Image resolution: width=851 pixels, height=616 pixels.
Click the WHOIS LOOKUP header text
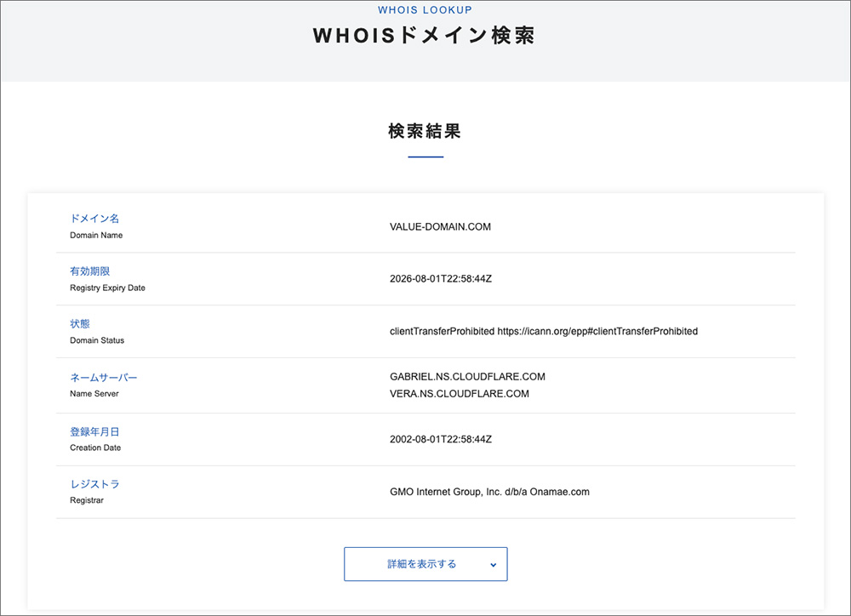coord(425,9)
